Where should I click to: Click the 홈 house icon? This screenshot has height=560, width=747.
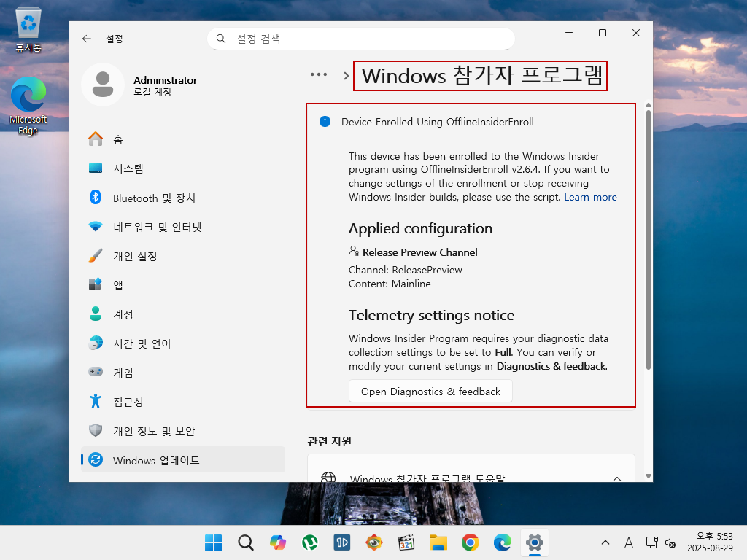pos(96,139)
